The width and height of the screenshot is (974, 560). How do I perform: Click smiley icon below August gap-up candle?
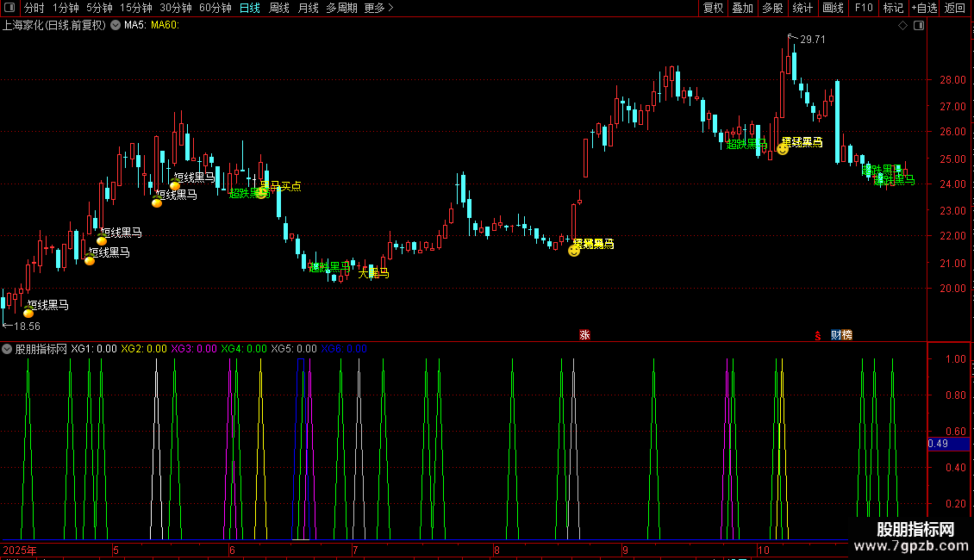click(x=574, y=251)
